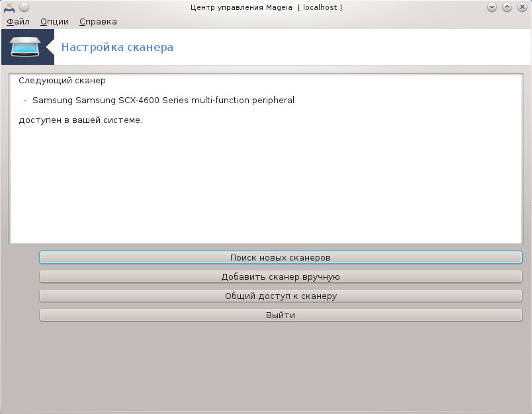Select the Samsung SCX-4600 Series scanner text
This screenshot has height=414, width=532.
(x=163, y=101)
